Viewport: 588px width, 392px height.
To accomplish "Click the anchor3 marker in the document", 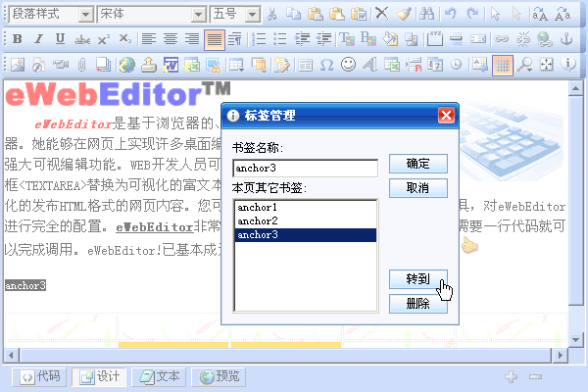I will 25,285.
